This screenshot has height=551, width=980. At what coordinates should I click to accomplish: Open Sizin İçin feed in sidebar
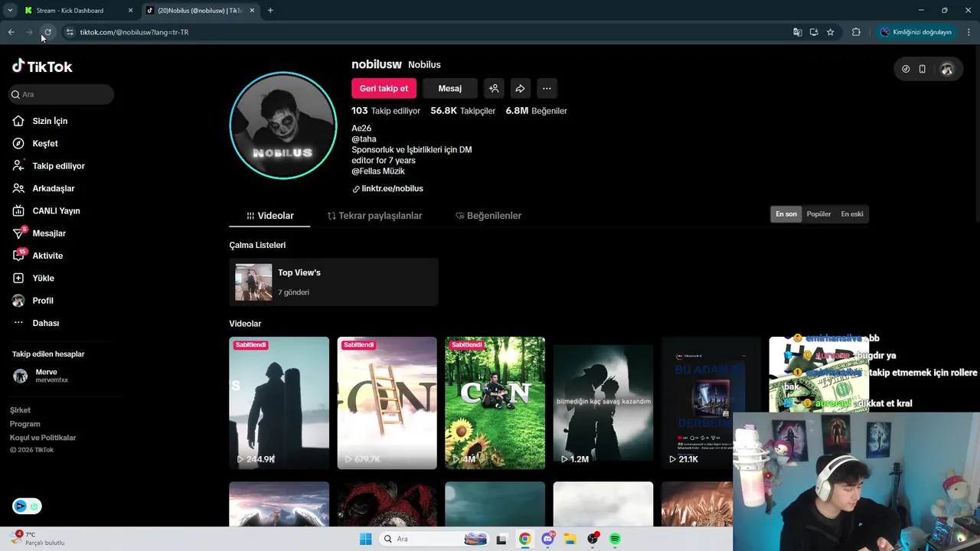(x=40, y=121)
